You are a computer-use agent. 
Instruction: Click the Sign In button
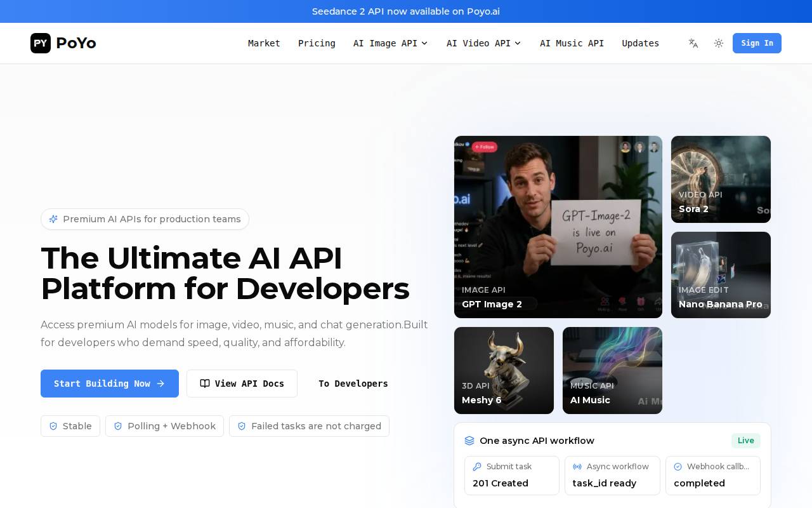pyautogui.click(x=757, y=43)
